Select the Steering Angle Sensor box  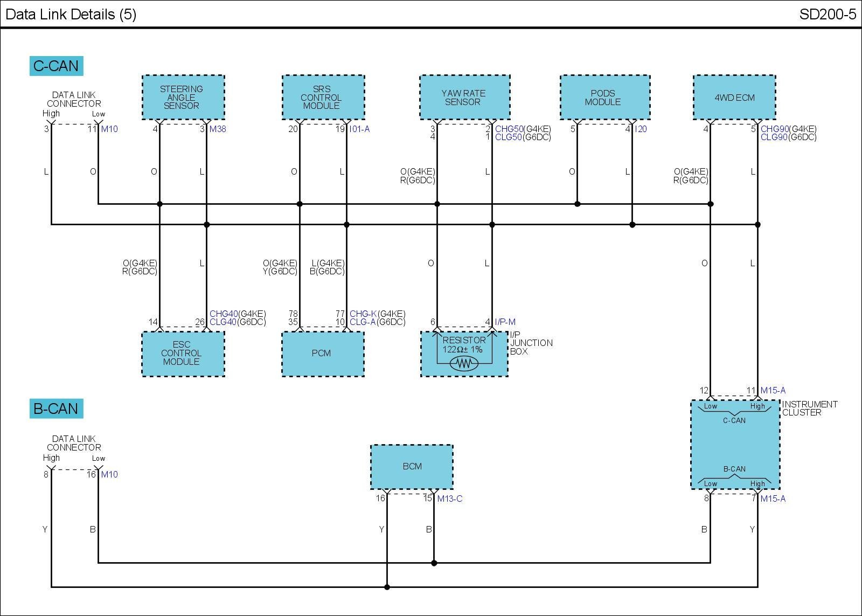point(183,98)
